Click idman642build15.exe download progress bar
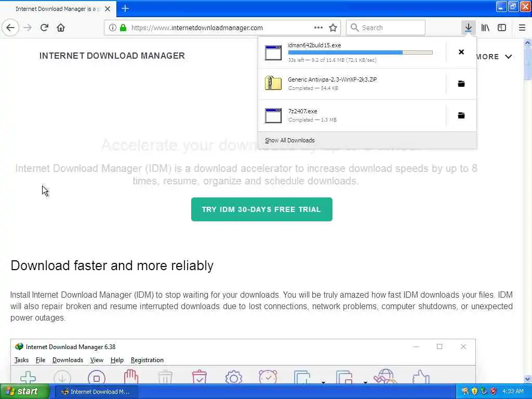This screenshot has width=532, height=399. [x=361, y=52]
